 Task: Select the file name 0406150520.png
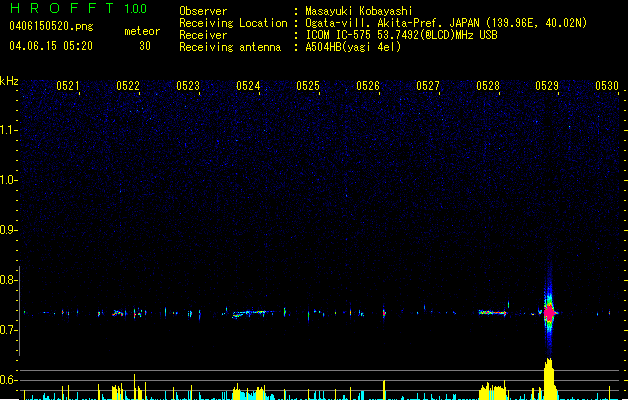(51, 26)
